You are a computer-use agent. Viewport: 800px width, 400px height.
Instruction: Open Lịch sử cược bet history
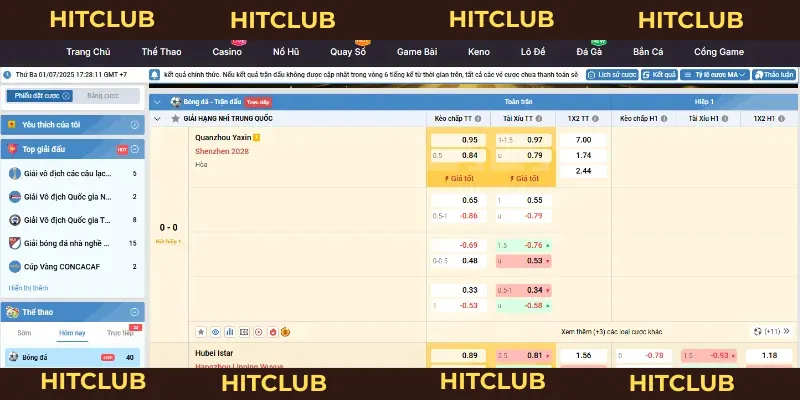(x=612, y=75)
